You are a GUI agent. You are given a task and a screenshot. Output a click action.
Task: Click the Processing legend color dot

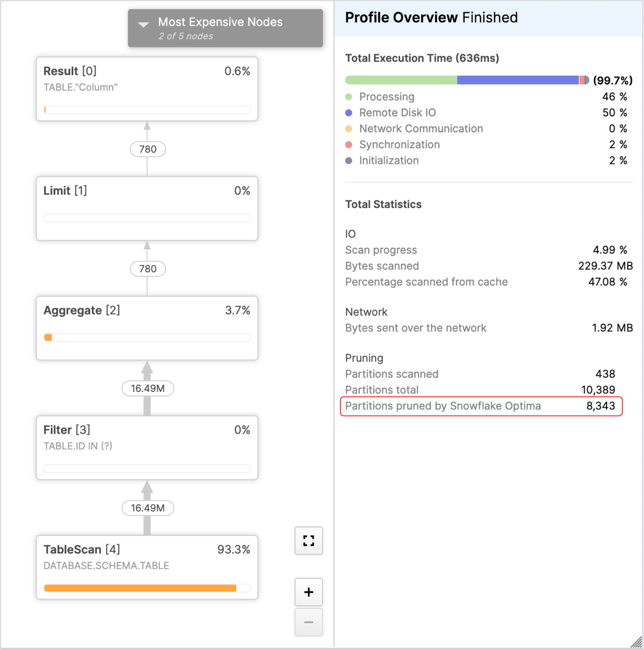click(348, 97)
